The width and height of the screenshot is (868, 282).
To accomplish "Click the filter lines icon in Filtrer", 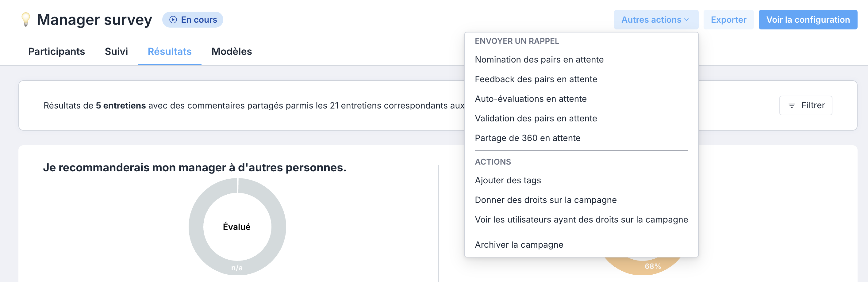I will (792, 106).
